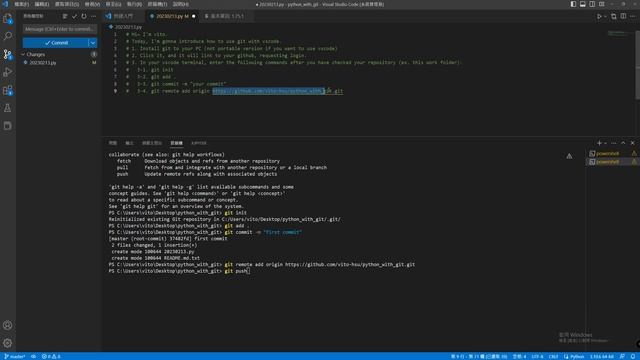Open the File menu
Viewport: 640px width, 360px height.
pyautogui.click(x=22, y=4)
